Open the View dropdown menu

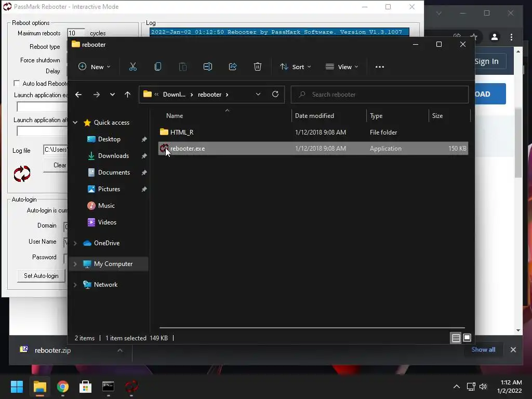(342, 67)
